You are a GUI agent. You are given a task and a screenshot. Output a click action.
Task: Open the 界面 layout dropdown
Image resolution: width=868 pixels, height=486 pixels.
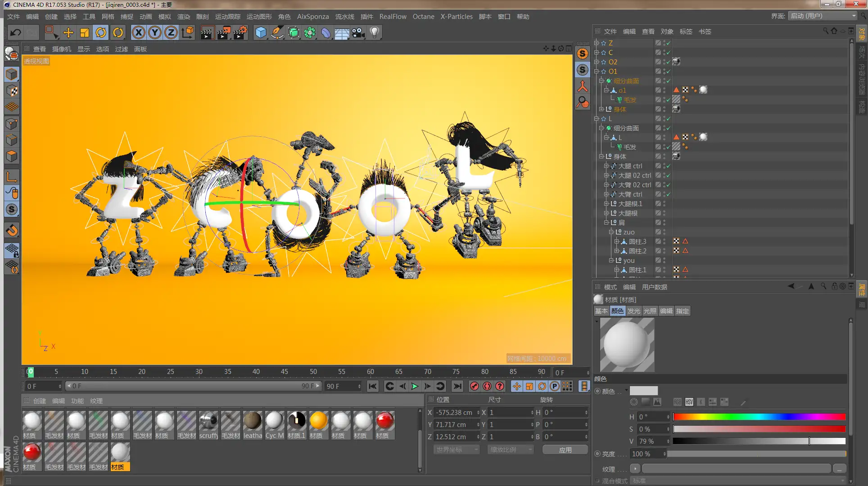823,16
